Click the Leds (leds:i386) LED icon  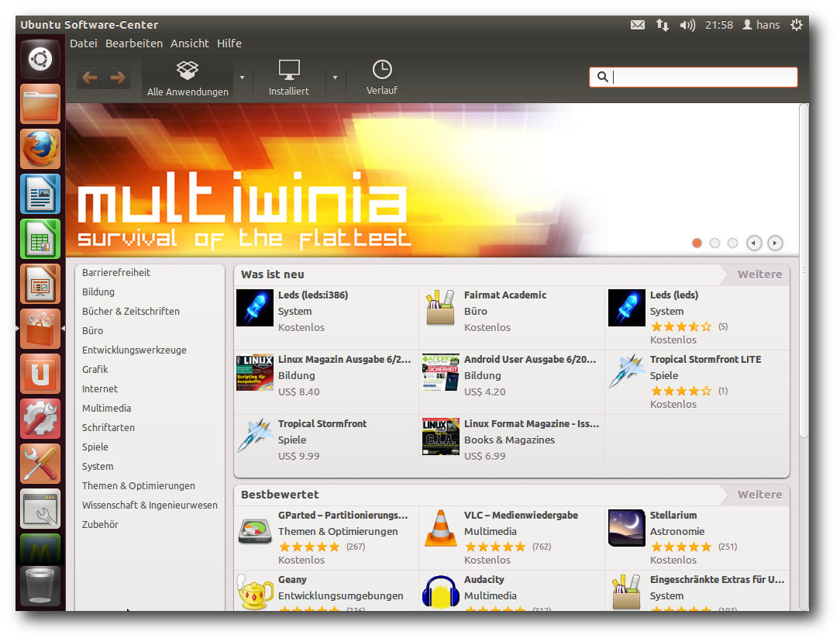coord(255,308)
